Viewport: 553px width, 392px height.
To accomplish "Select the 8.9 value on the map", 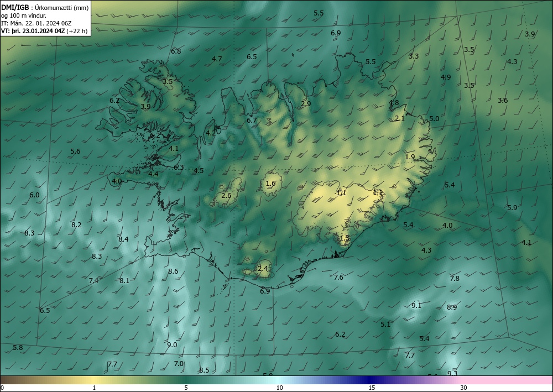I will click(452, 307).
